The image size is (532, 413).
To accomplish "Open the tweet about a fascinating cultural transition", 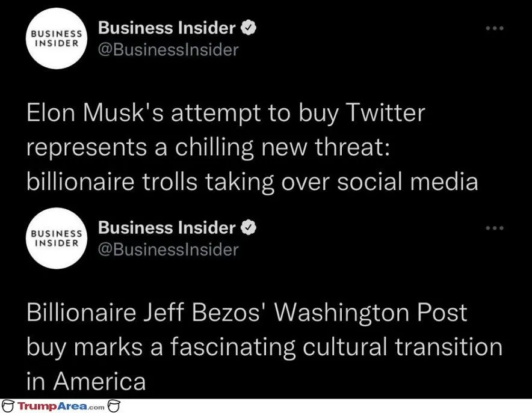I will (265, 347).
